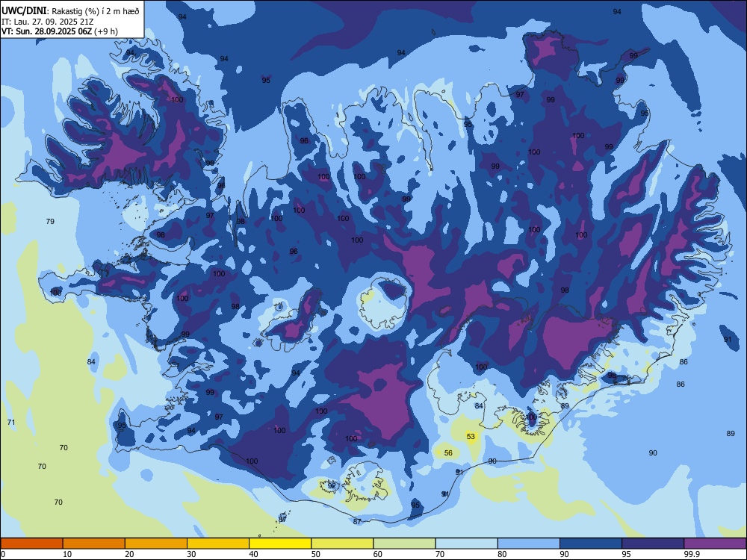This screenshot has width=747, height=560.
Task: Click the 90 value in the southeast sea
Action: coord(653,453)
